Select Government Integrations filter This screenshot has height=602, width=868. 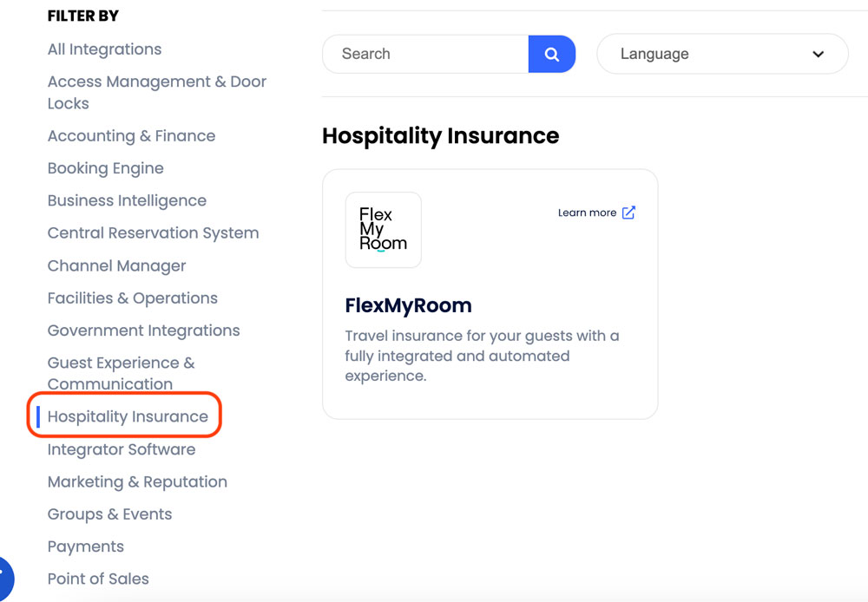[143, 330]
